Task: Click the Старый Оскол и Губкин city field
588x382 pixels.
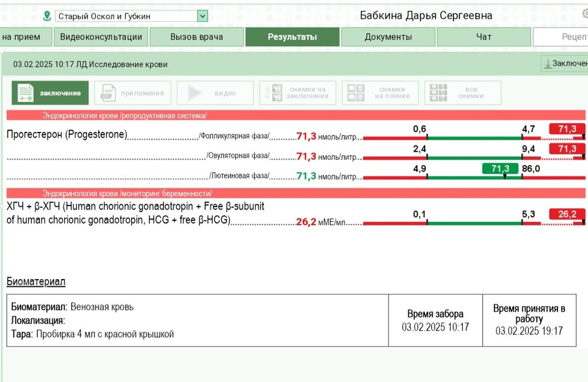Action: [126, 16]
